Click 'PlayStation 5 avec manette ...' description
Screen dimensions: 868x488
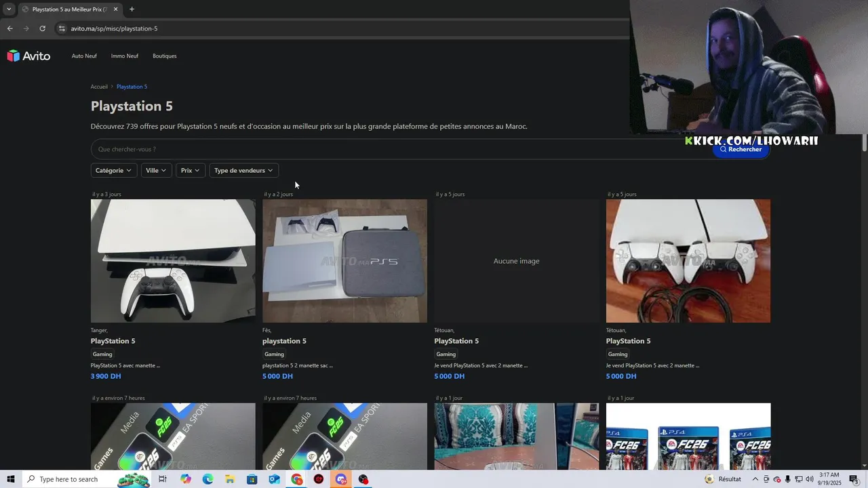point(125,365)
